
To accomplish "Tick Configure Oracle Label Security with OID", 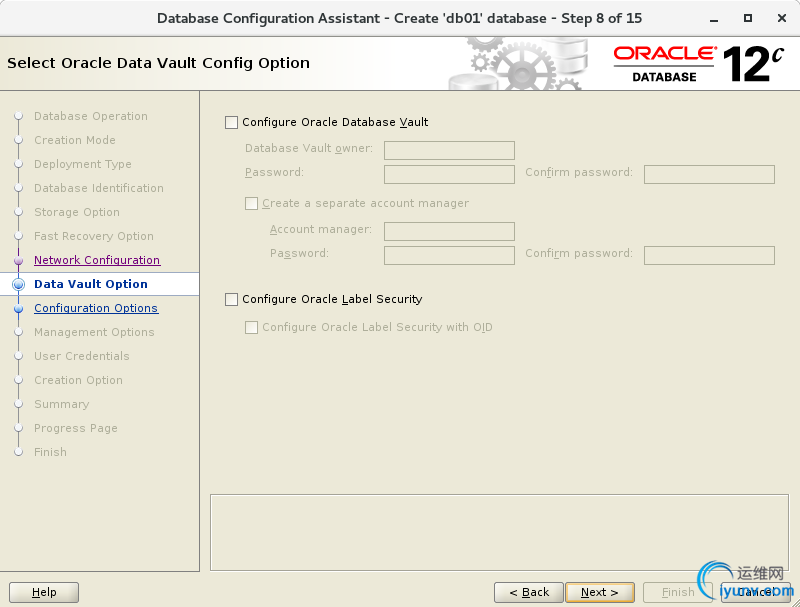I will point(251,327).
